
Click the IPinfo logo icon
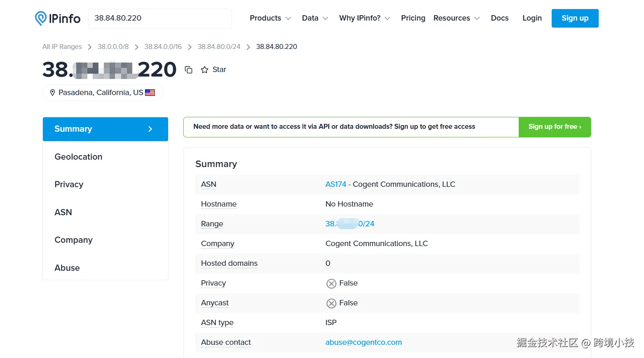coord(41,19)
